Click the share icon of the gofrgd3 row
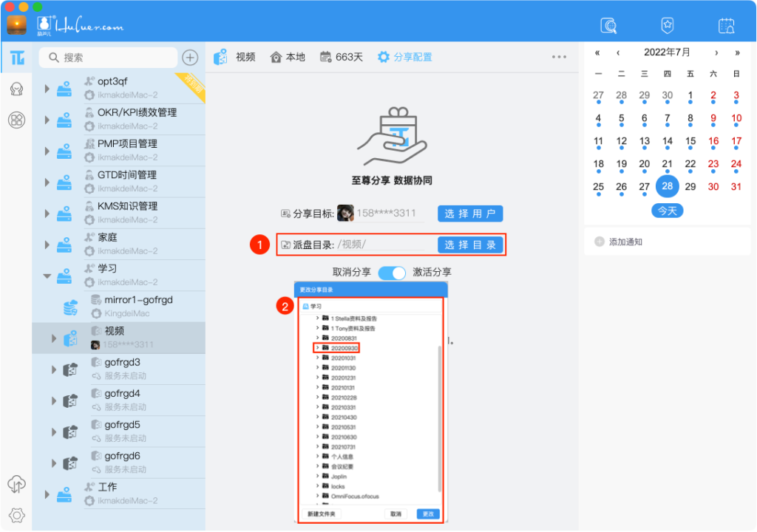The image size is (757, 532). point(70,369)
